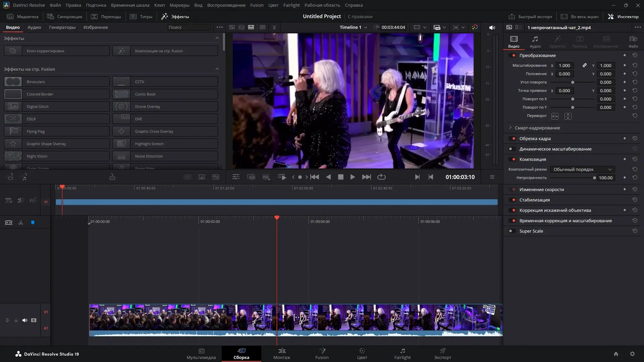Mute audio on track A1
Image resolution: width=644 pixels, height=362 pixels.
click(x=24, y=320)
